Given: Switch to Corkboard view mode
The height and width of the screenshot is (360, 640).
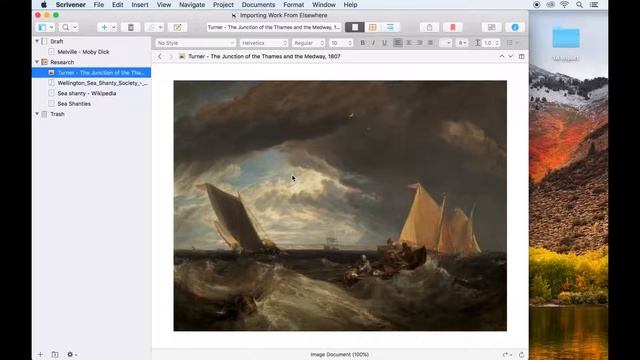Looking at the screenshot, I should point(373,27).
